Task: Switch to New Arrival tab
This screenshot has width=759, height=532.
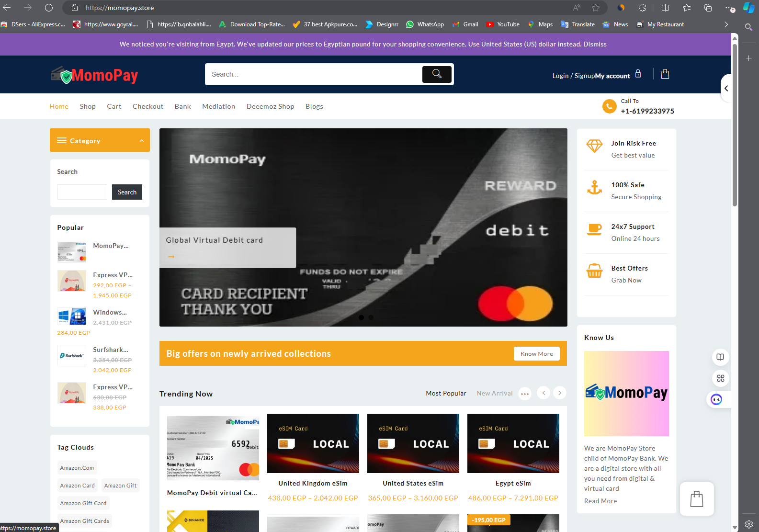Action: coord(495,393)
